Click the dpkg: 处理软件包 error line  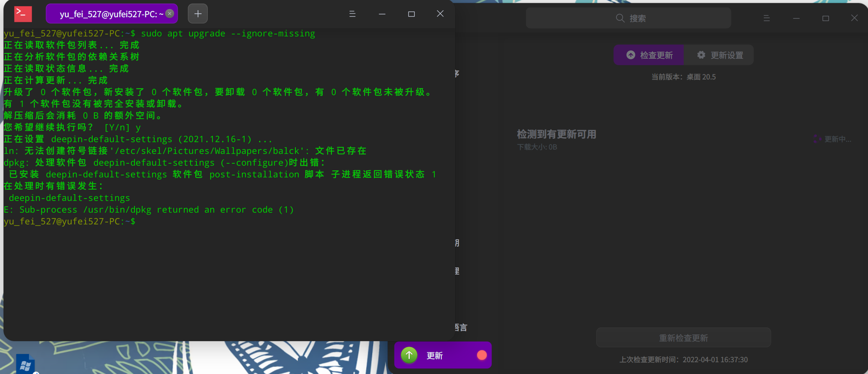point(165,163)
